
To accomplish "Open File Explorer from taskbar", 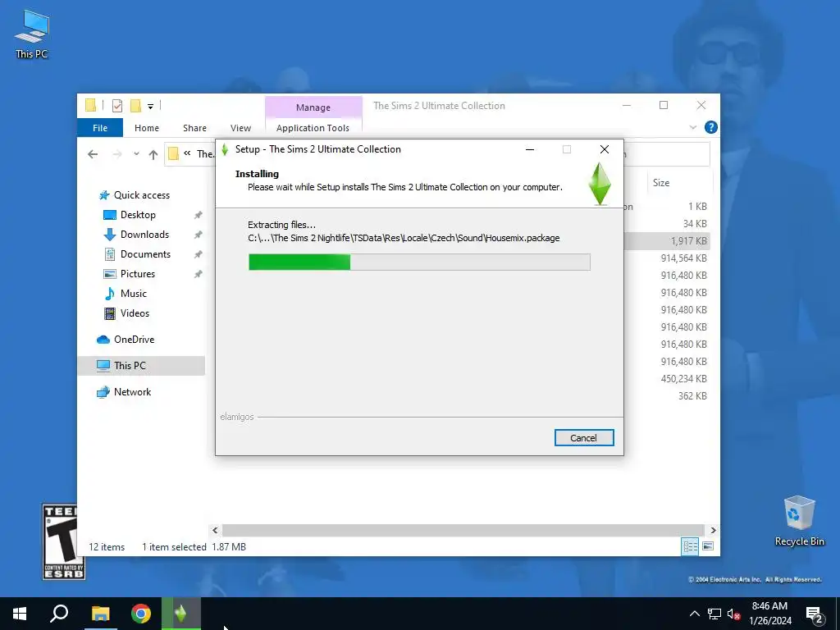I will [100, 614].
